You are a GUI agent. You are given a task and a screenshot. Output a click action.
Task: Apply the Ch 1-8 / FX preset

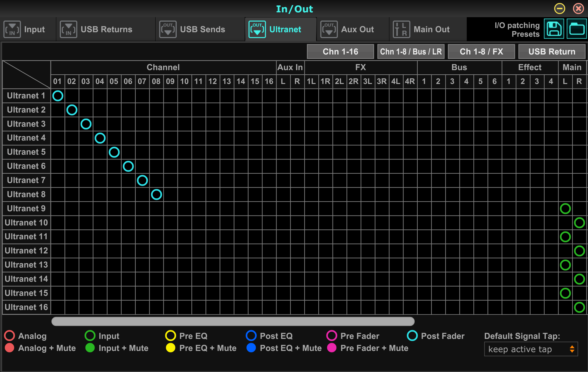coord(481,52)
